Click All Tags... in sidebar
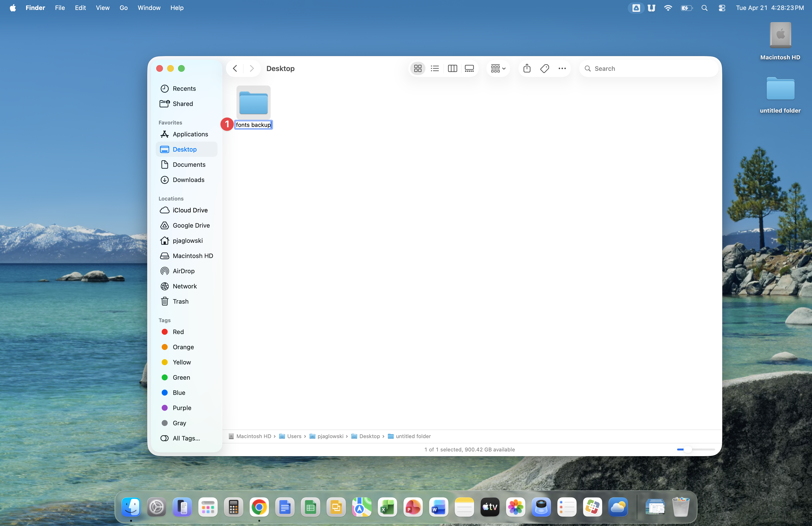The width and height of the screenshot is (812, 526). click(186, 438)
